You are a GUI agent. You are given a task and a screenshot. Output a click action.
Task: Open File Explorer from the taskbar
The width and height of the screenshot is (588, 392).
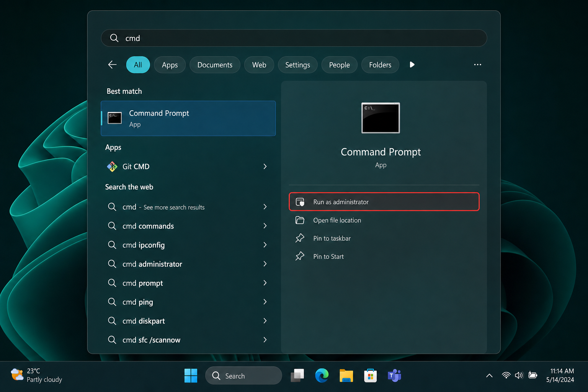pyautogui.click(x=346, y=376)
